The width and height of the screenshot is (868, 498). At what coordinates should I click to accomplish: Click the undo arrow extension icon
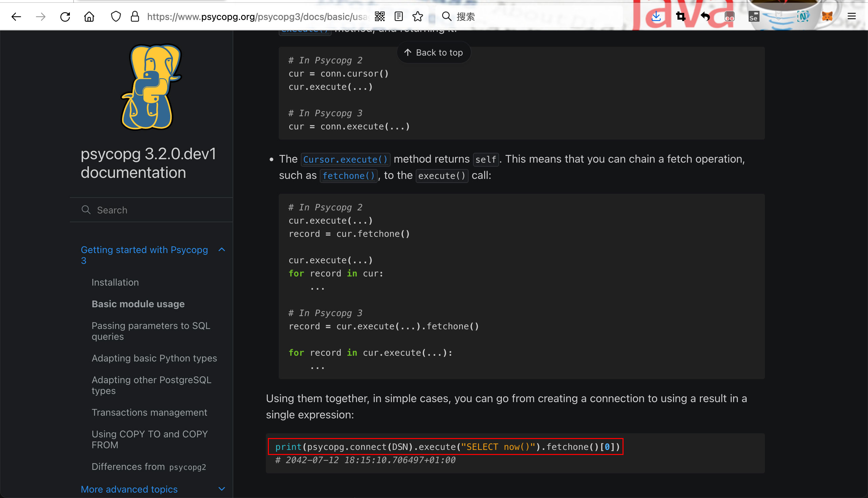705,16
